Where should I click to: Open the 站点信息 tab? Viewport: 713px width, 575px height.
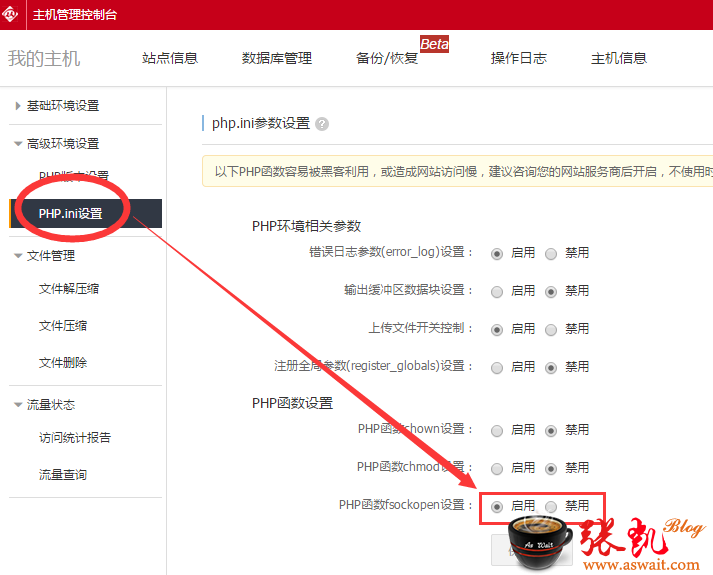(170, 58)
